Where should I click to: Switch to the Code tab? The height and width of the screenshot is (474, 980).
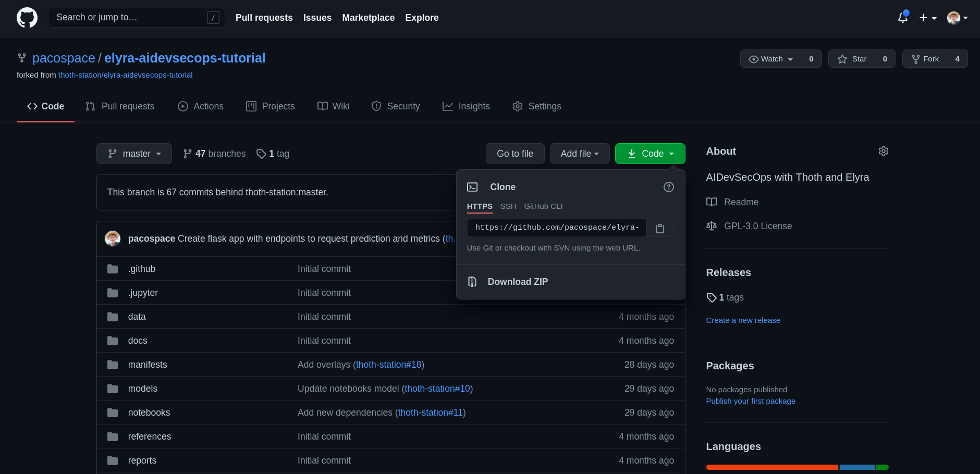(45, 106)
